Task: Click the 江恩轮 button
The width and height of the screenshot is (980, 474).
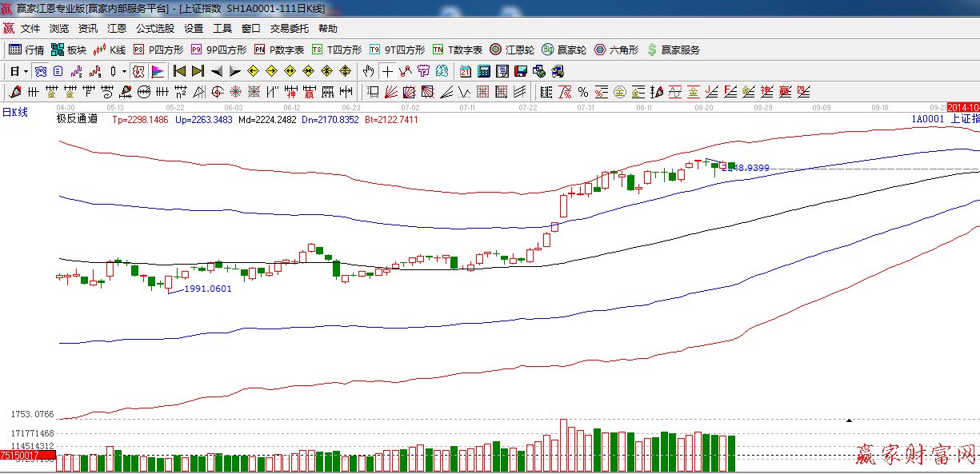Action: (x=512, y=50)
